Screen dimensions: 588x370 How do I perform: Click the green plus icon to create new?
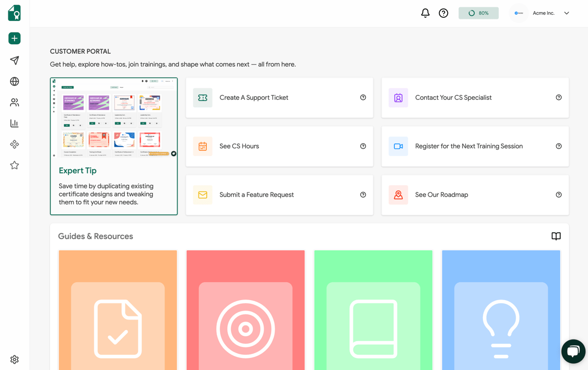(x=14, y=38)
